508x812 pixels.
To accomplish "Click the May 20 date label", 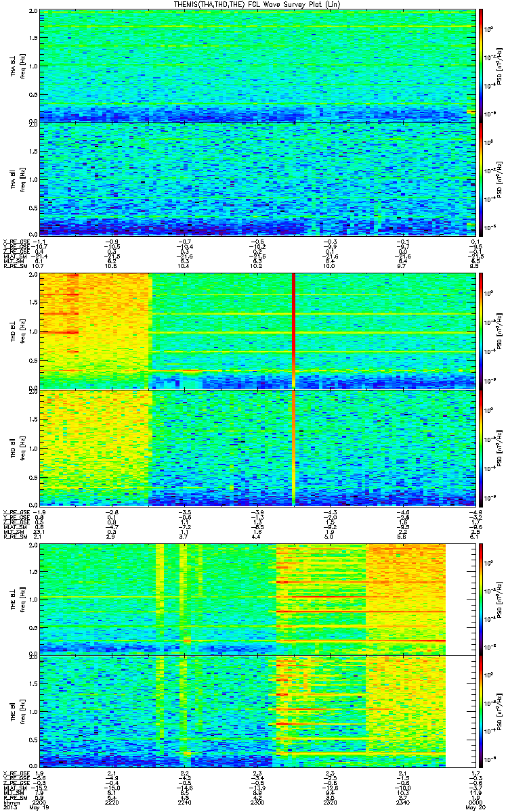I will [x=475, y=808].
